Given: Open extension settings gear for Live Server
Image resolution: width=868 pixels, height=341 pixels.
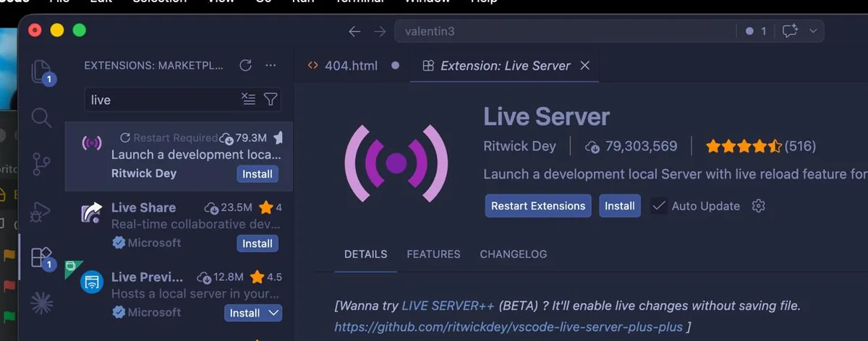Looking at the screenshot, I should click(758, 206).
